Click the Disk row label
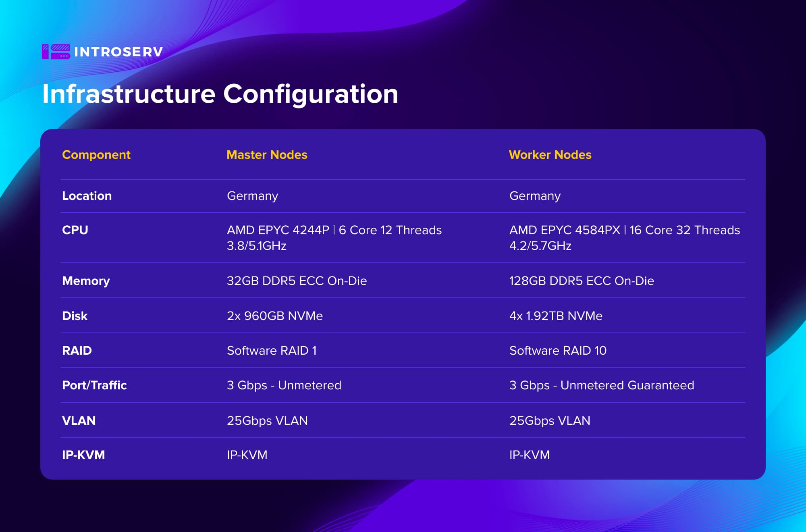 [x=75, y=316]
